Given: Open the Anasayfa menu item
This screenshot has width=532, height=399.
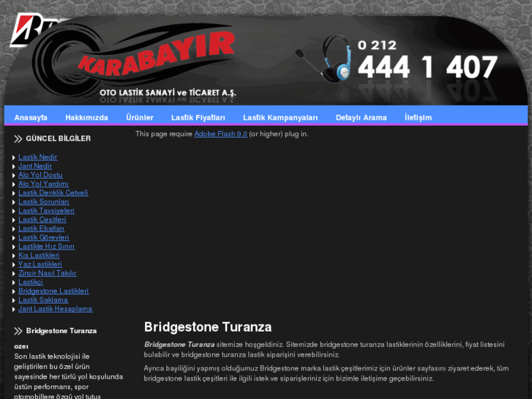Looking at the screenshot, I should click(x=31, y=117).
